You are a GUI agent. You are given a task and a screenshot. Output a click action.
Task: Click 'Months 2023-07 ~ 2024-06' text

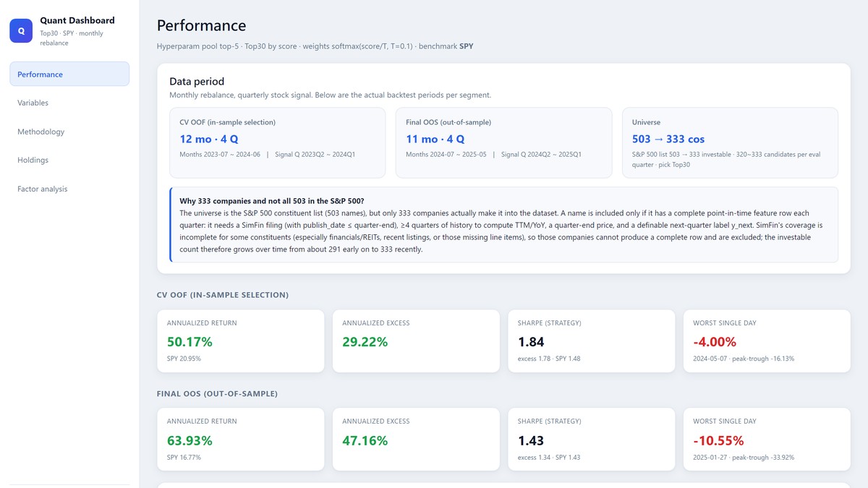pyautogui.click(x=220, y=154)
